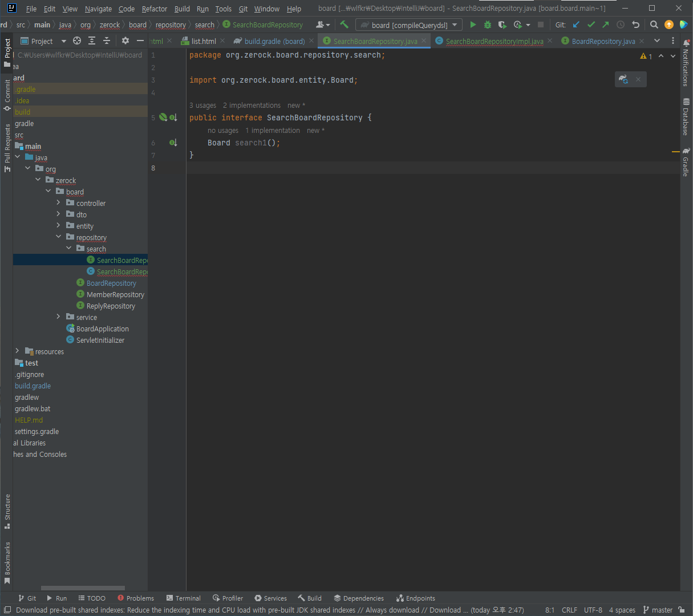
Task: Switch to SearchBoardRepositoryImpl.java editor tab
Action: [x=494, y=41]
